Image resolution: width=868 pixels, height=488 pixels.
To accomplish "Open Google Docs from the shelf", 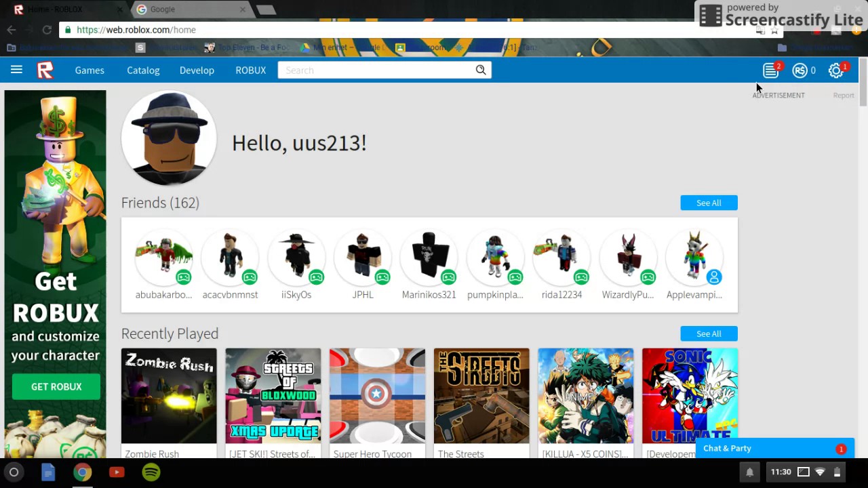I will click(47, 472).
